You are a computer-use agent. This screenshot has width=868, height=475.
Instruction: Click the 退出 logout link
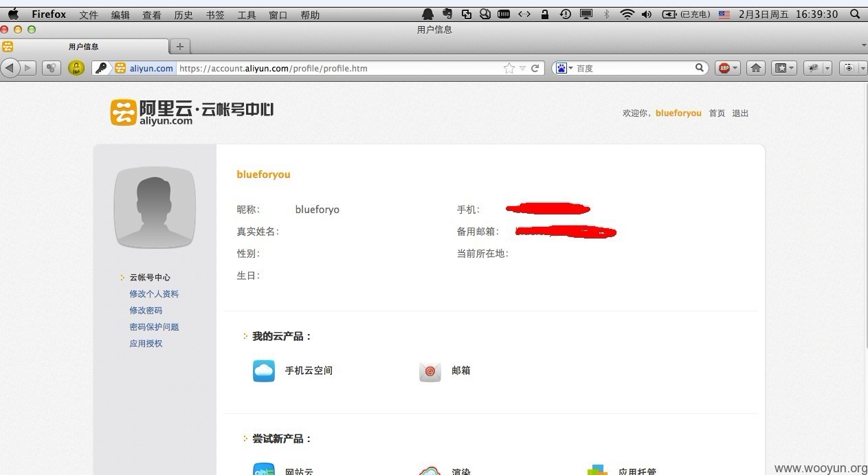tap(740, 113)
